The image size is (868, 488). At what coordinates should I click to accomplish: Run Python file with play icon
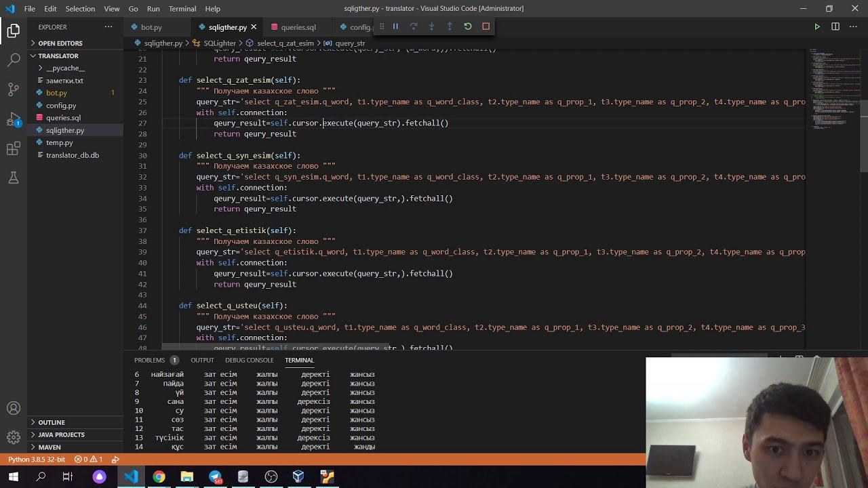[817, 27]
